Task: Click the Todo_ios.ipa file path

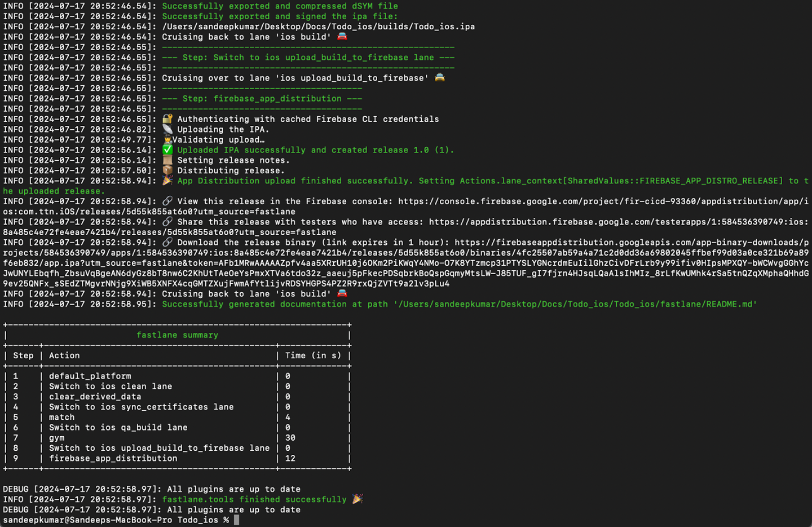Action: click(319, 27)
